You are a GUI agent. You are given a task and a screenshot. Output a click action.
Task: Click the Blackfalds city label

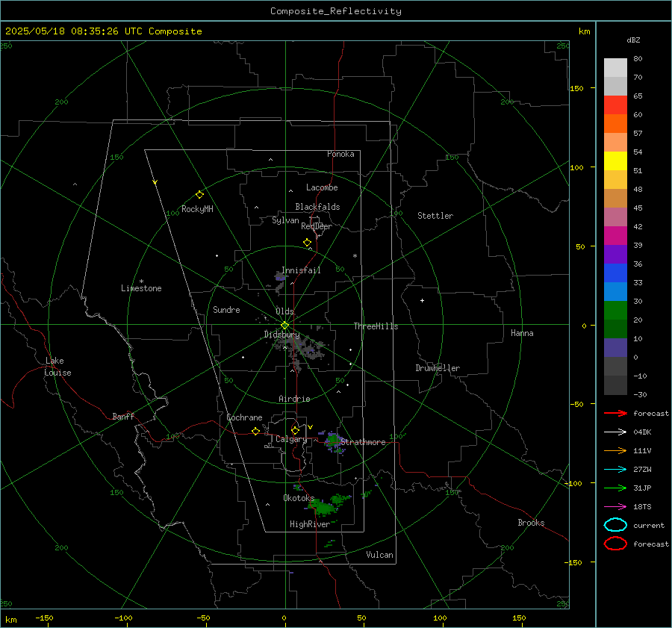317,207
